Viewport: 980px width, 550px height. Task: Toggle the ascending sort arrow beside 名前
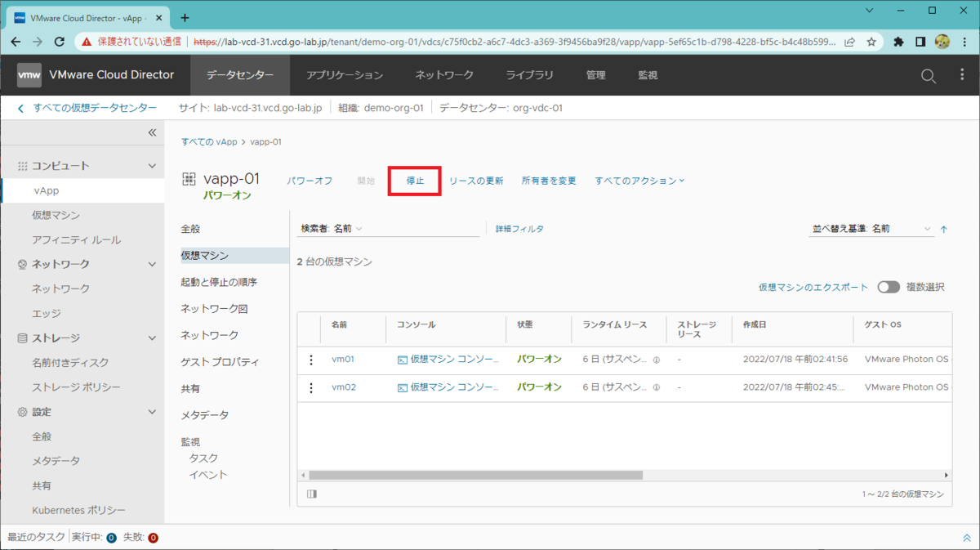(x=944, y=230)
